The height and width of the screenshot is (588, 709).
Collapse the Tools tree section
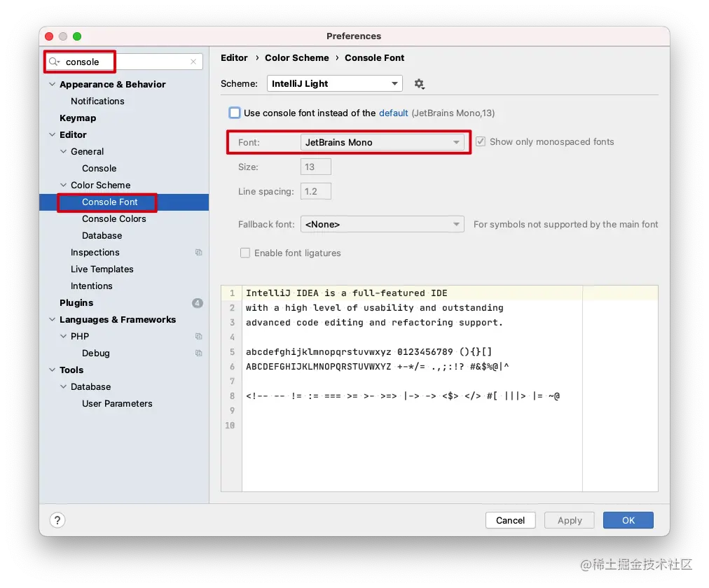coord(52,370)
